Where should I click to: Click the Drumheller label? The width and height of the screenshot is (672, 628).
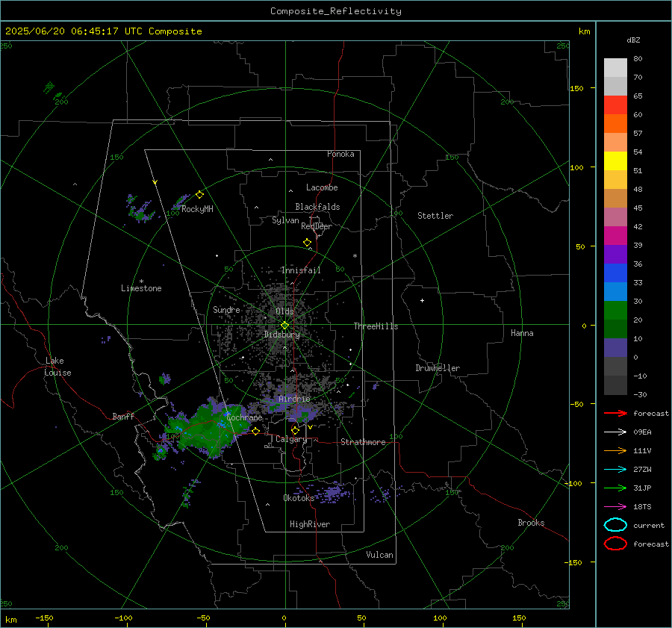click(x=438, y=368)
